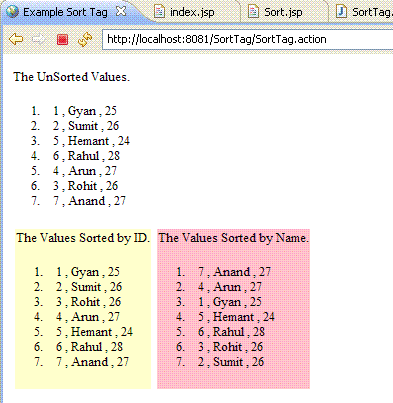Focus the URL address field
The width and height of the screenshot is (393, 403).
coord(247,39)
